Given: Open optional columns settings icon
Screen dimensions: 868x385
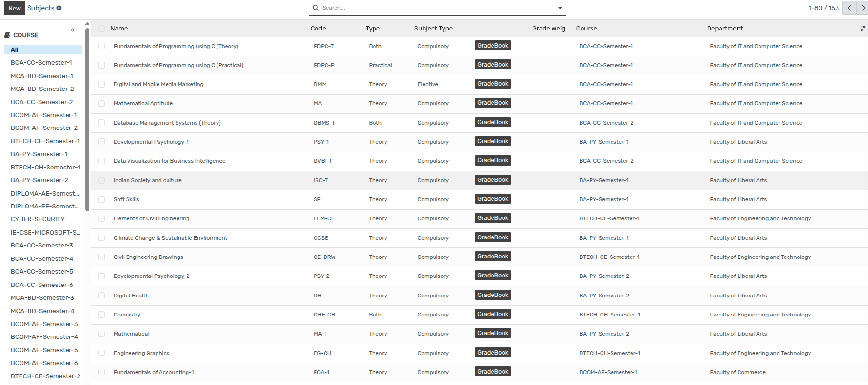Looking at the screenshot, I should point(862,29).
